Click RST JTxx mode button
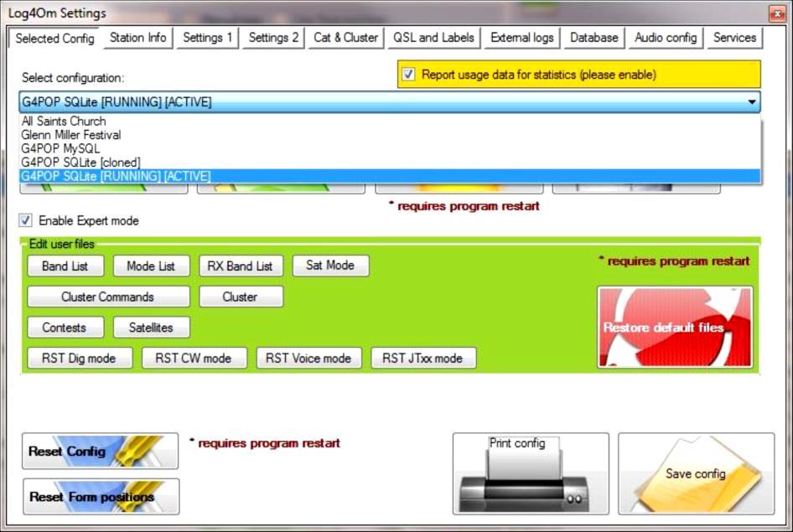 point(423,359)
